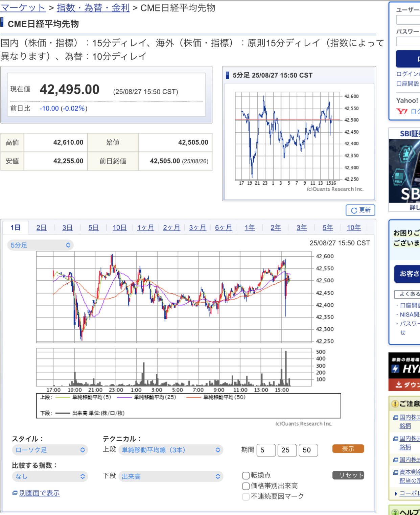The width and height of the screenshot is (420, 515).
Task: Enable the 転換点 checkbox
Action: coord(246,475)
